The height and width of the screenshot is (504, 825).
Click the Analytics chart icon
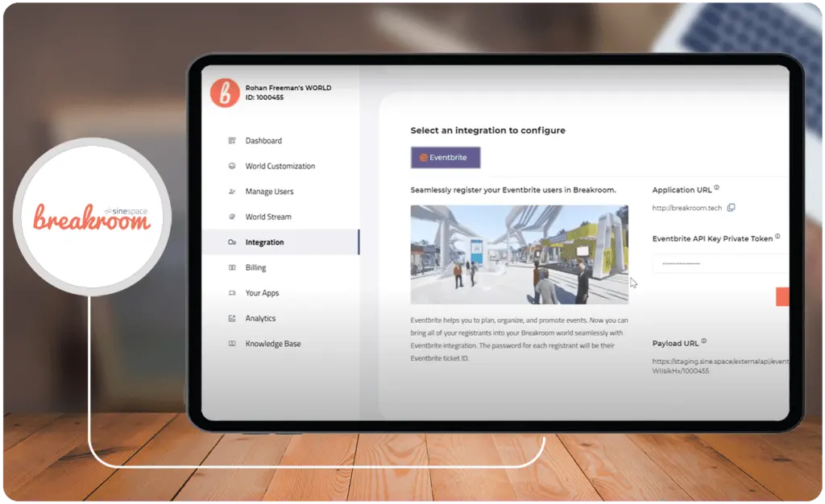(x=232, y=319)
